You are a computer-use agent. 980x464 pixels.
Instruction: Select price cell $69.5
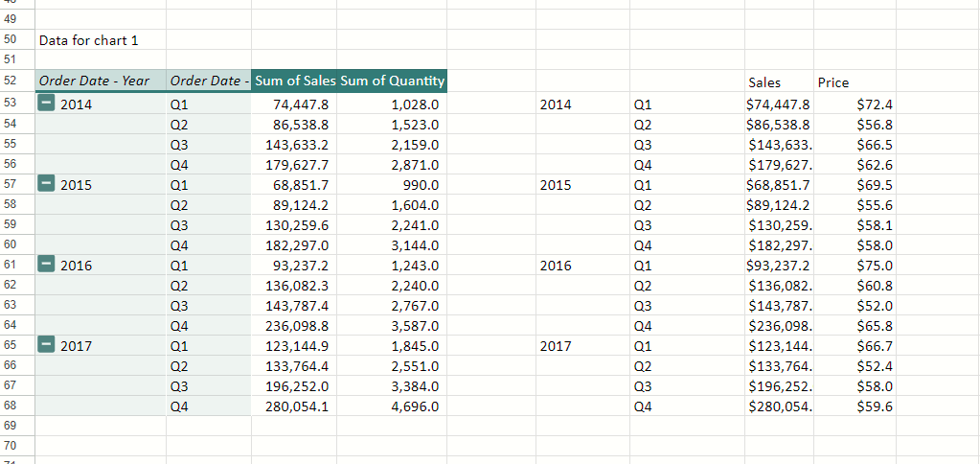855,184
